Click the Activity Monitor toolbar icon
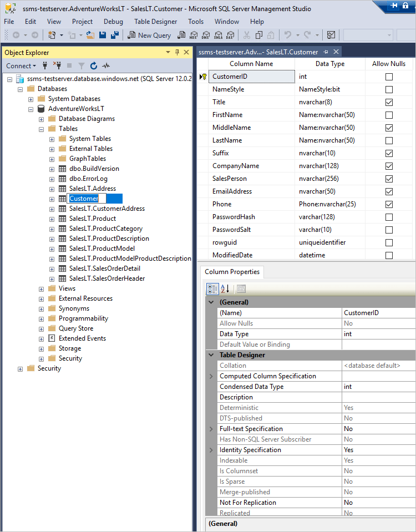 click(331, 35)
